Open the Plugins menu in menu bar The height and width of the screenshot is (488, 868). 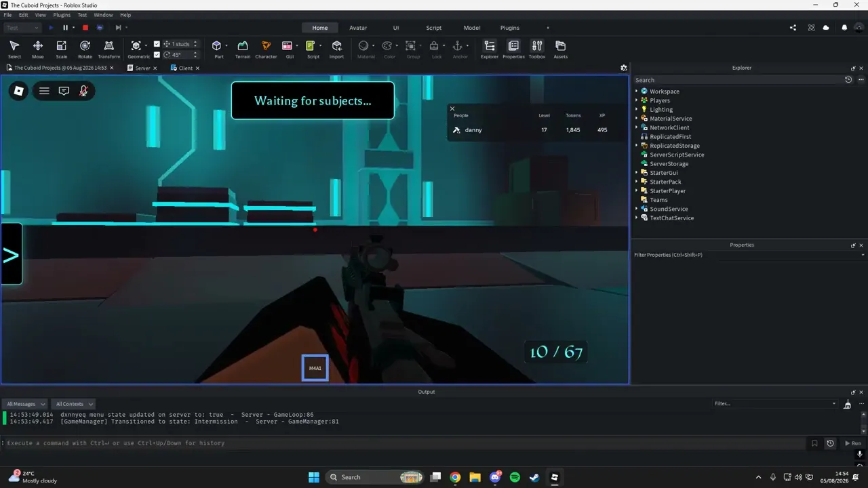click(x=62, y=15)
